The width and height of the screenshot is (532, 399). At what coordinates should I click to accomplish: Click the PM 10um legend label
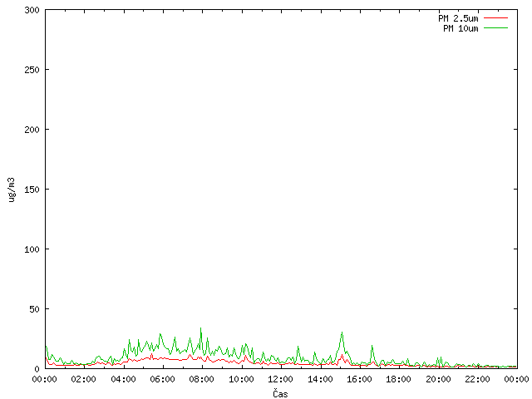(x=461, y=28)
